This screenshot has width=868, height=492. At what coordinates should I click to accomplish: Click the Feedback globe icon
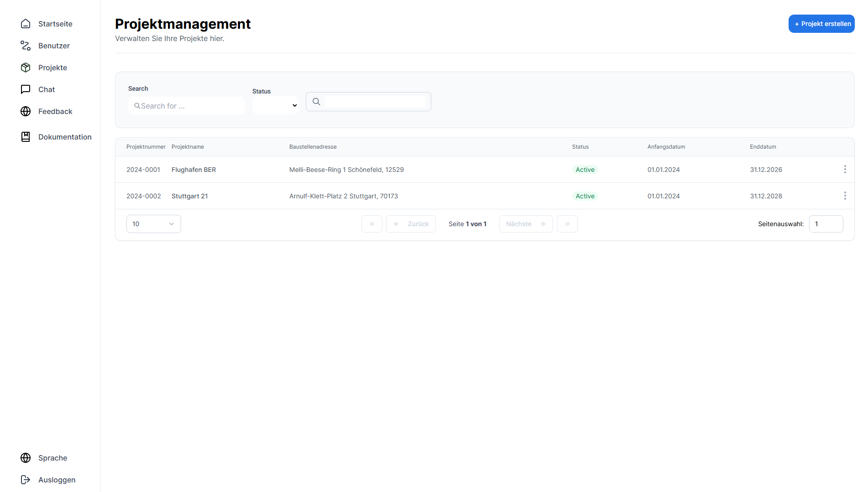click(x=26, y=111)
